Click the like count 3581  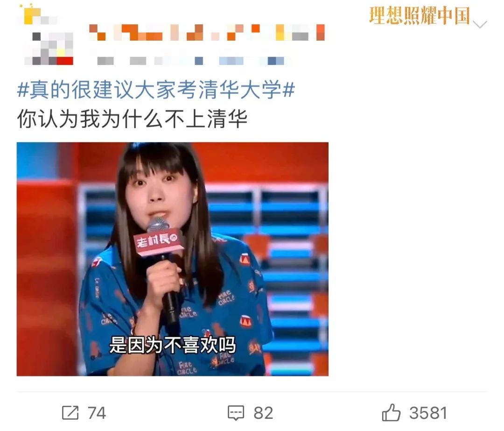point(428,413)
